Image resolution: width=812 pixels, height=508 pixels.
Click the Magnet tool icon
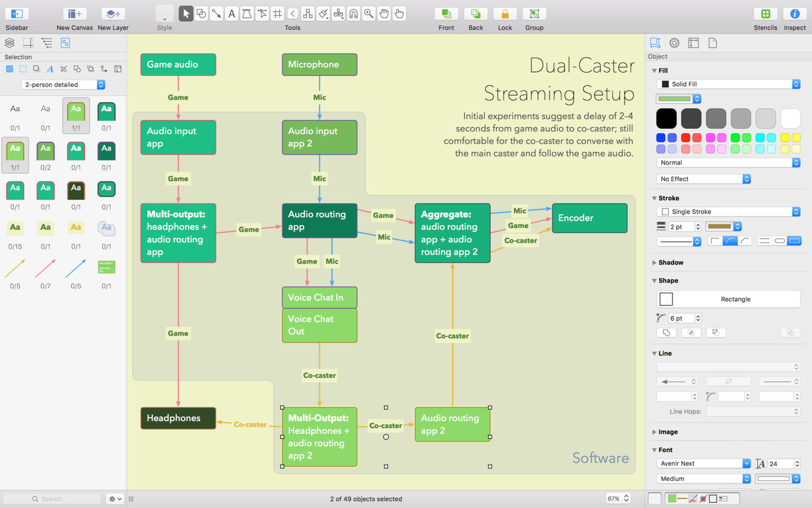coord(354,14)
